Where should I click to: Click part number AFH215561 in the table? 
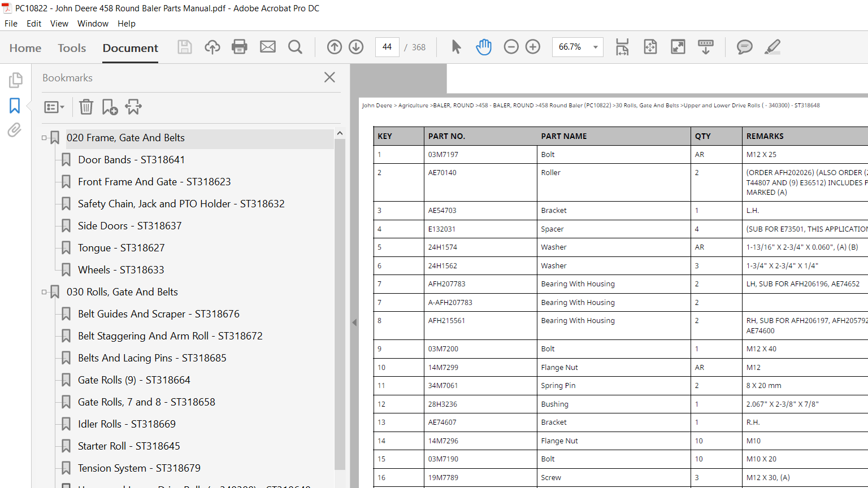point(446,321)
